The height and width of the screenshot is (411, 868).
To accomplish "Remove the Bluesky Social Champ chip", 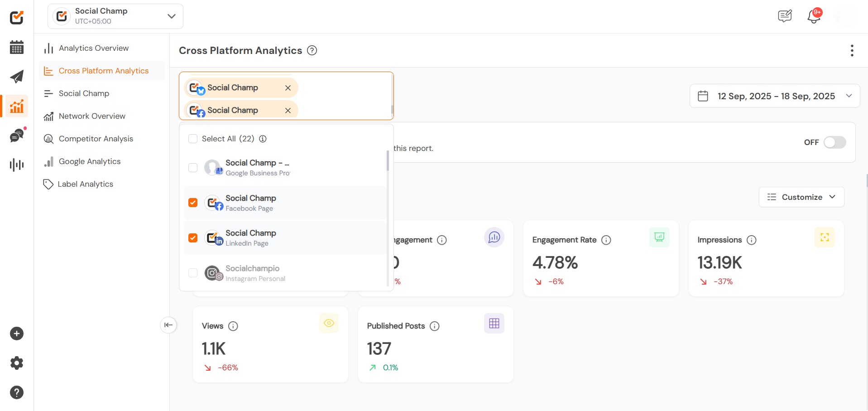I will point(288,88).
